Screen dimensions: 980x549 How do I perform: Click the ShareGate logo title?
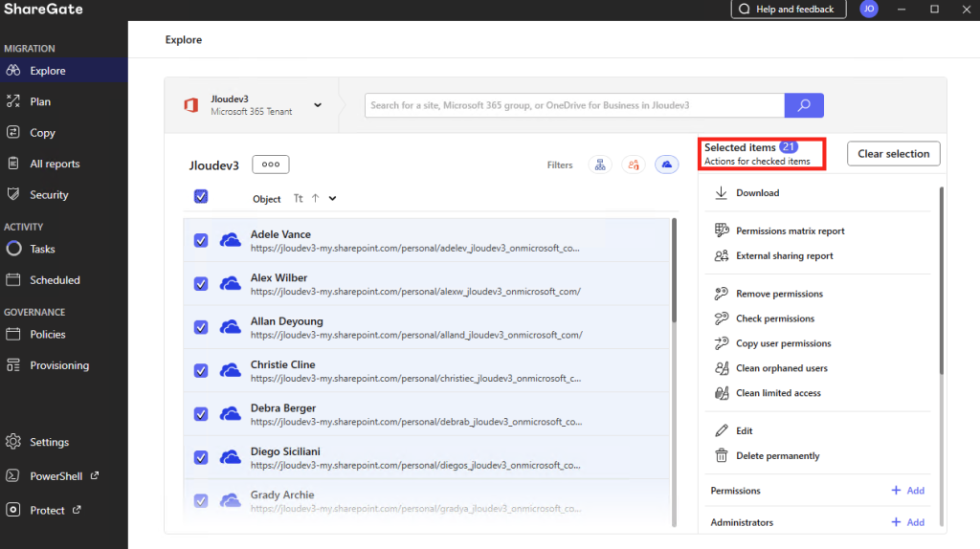(43, 10)
